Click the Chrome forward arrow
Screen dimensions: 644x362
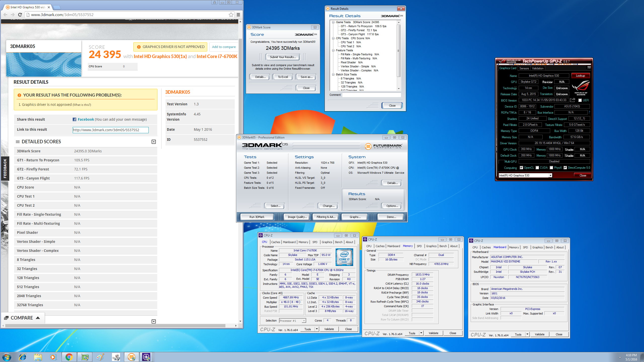(x=13, y=15)
